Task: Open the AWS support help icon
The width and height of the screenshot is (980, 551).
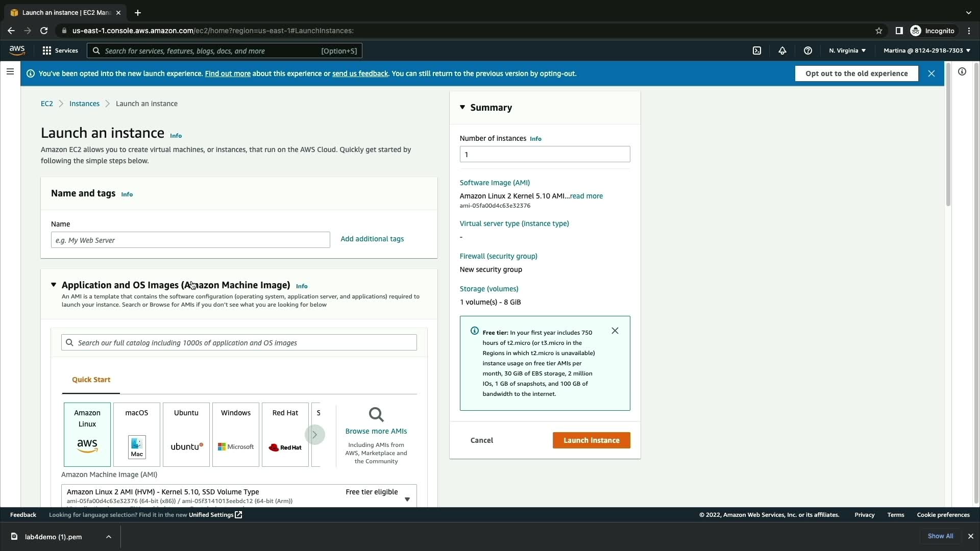Action: 807,51
